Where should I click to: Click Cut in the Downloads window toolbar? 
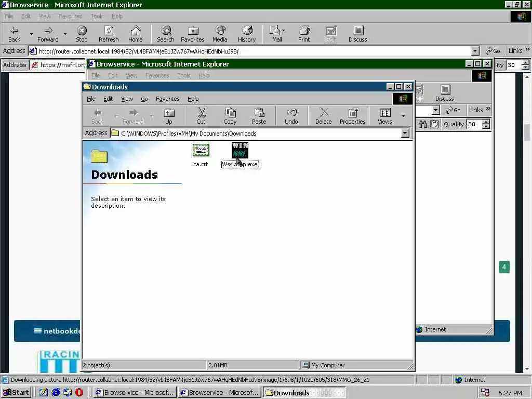201,116
